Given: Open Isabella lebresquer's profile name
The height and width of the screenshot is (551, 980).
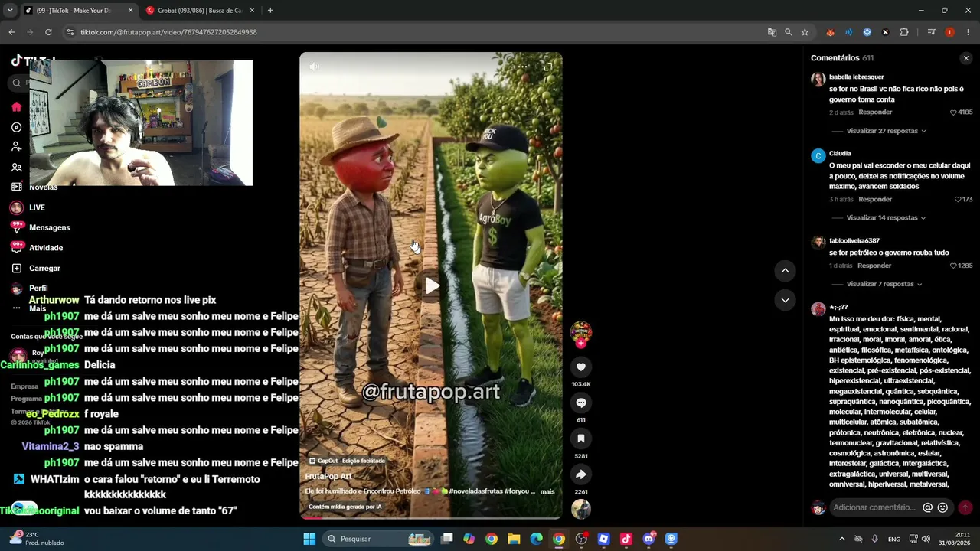Looking at the screenshot, I should coord(856,77).
